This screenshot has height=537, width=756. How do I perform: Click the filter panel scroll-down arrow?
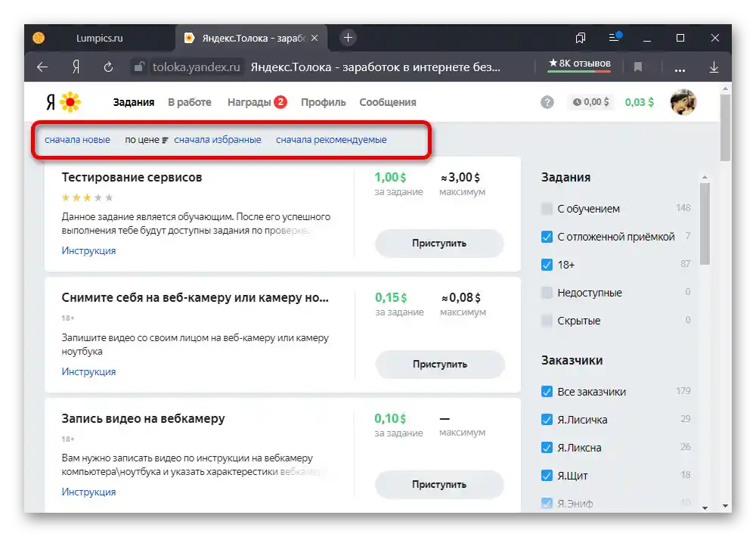coord(705,508)
